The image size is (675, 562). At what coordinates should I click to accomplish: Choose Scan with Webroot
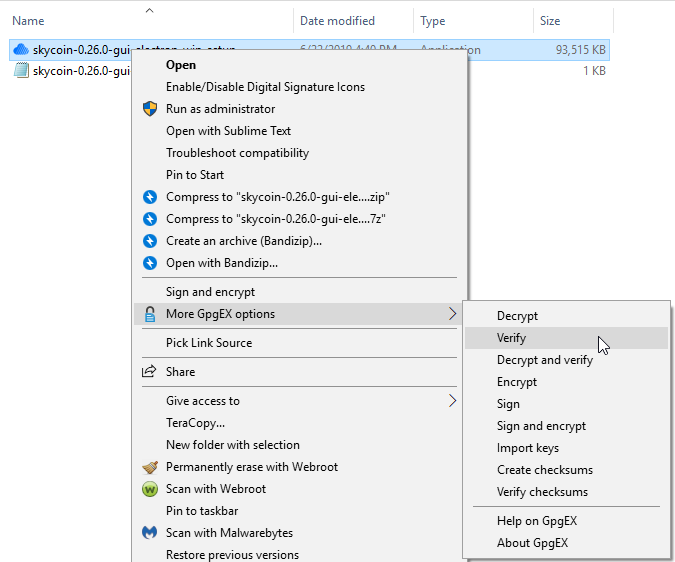click(300, 489)
